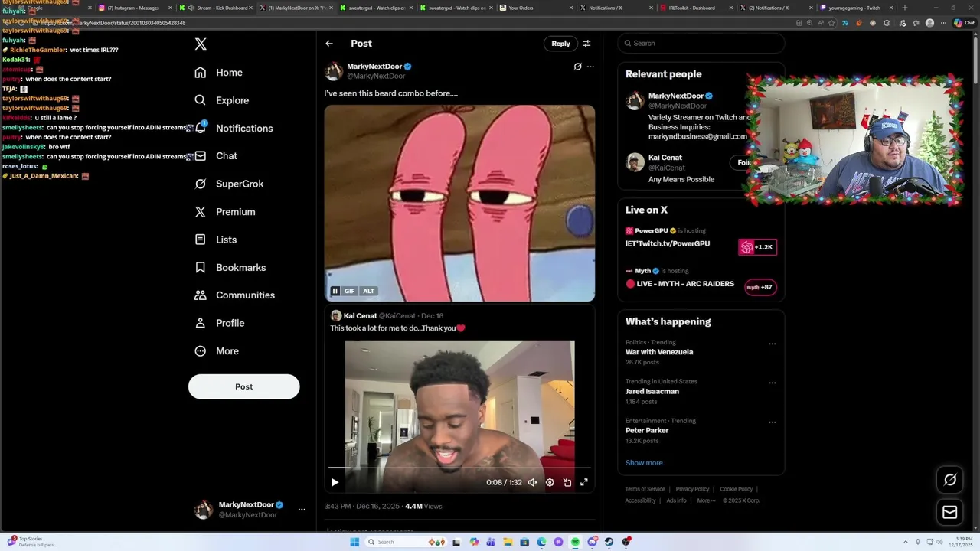The width and height of the screenshot is (980, 551).
Task: Open War with Venezuela trend
Action: click(x=659, y=352)
